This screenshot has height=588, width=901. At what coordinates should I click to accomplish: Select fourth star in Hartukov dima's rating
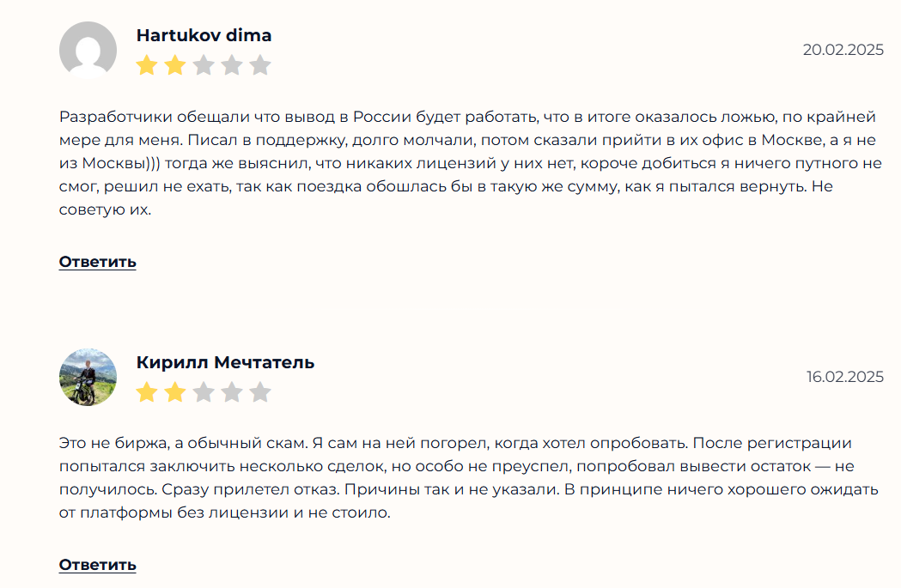point(232,65)
